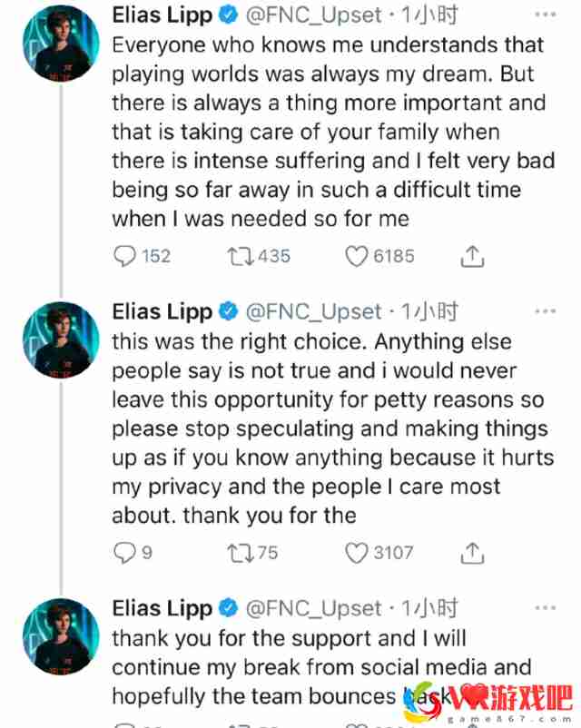Share the second tweet about right choice
581x728 pixels.
click(x=472, y=553)
